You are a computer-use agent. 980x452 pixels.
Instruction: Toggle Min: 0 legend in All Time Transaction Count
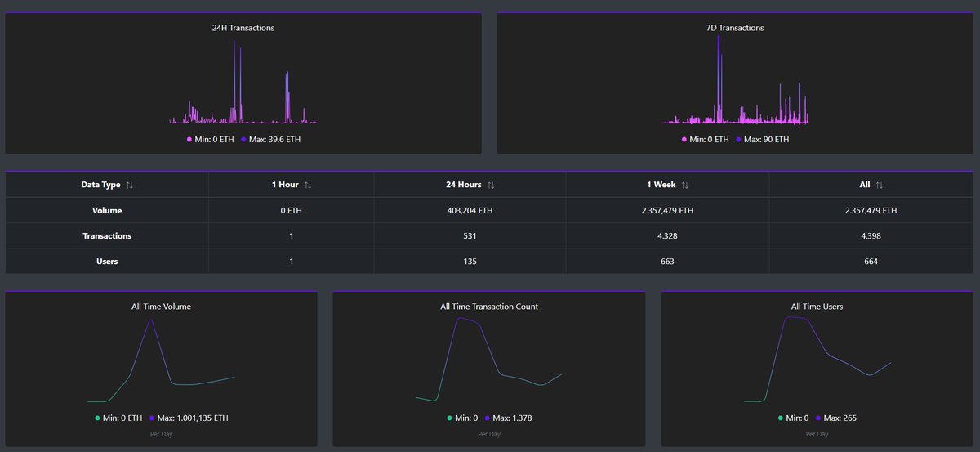463,418
